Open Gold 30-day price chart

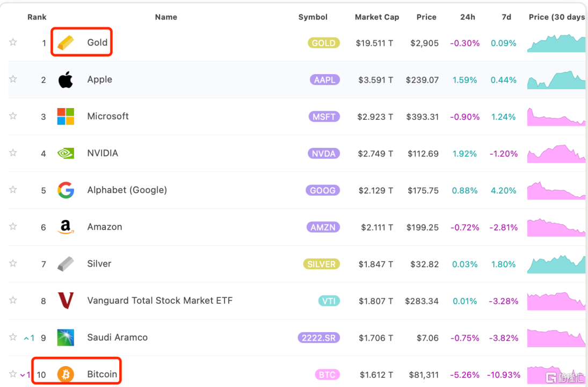pos(556,43)
